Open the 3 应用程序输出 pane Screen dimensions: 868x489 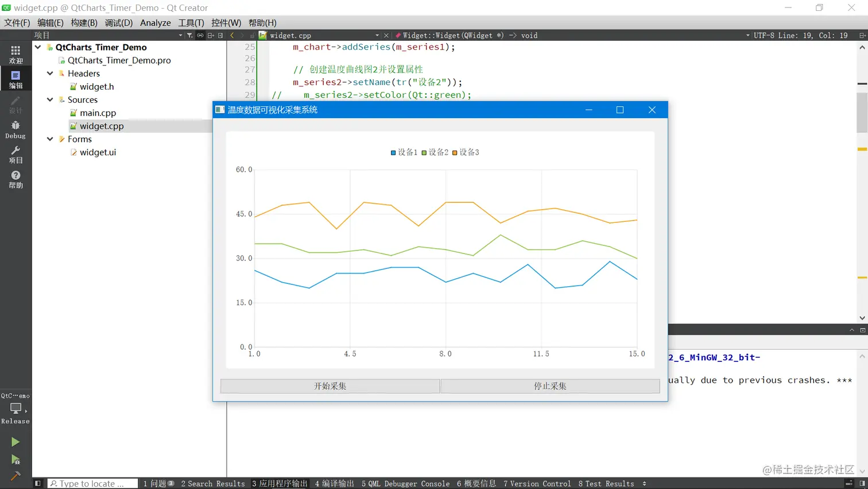[x=280, y=483]
